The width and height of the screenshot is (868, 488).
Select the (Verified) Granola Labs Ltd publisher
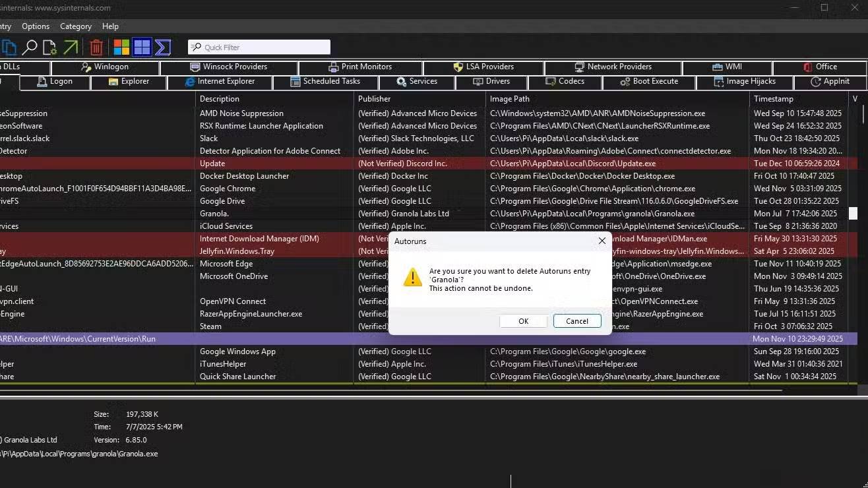pos(404,214)
